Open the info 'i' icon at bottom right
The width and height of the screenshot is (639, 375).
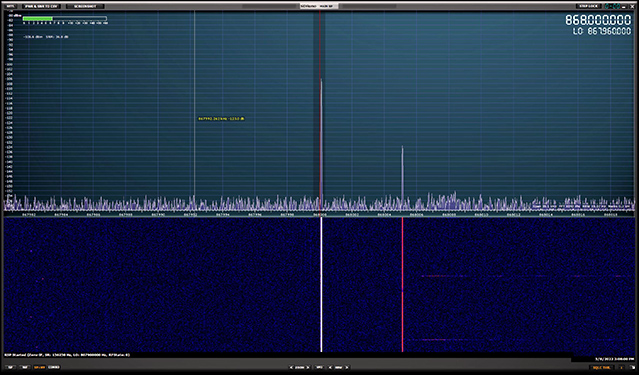pos(621,367)
